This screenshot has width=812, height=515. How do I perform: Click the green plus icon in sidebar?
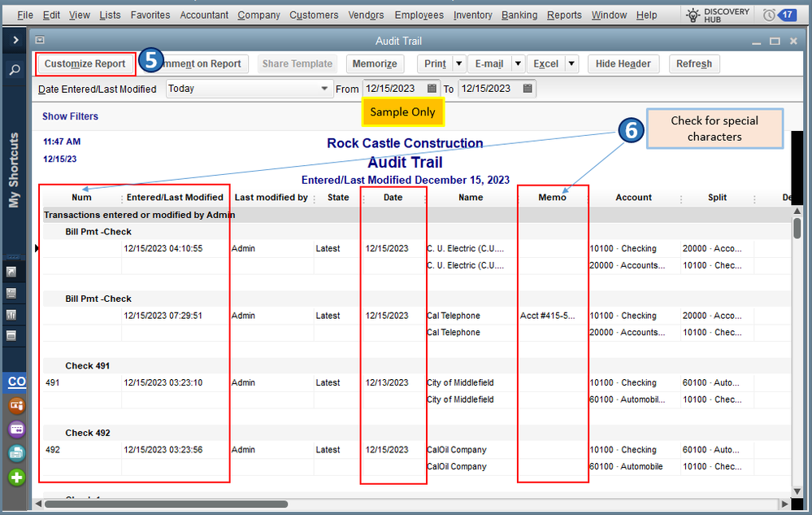[16, 478]
